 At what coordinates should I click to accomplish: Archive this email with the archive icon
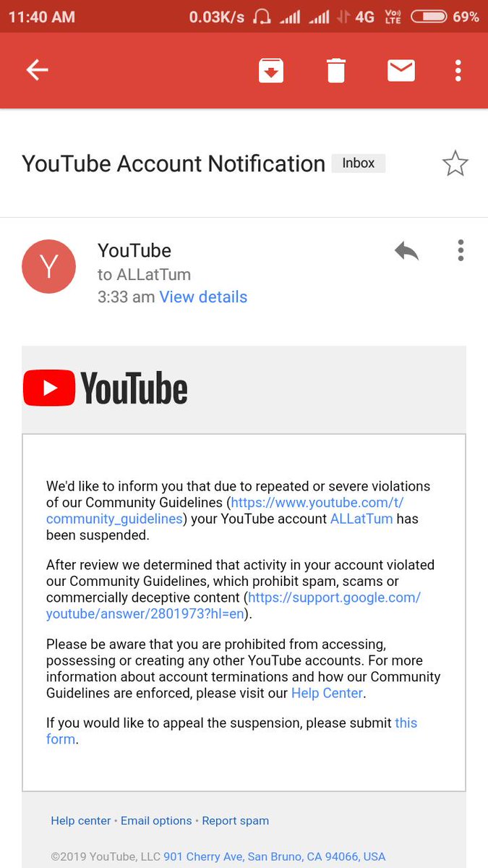[x=271, y=70]
